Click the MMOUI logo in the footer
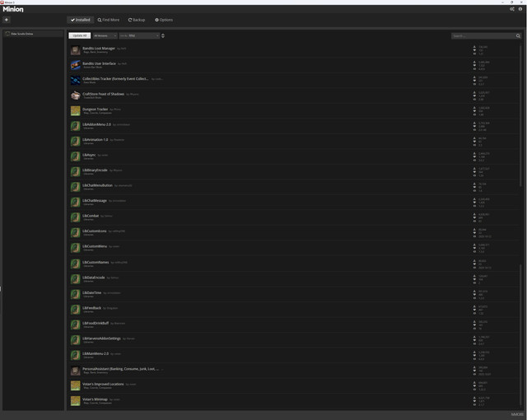Screen dimensions: 527x420 pyautogui.click(x=517, y=414)
